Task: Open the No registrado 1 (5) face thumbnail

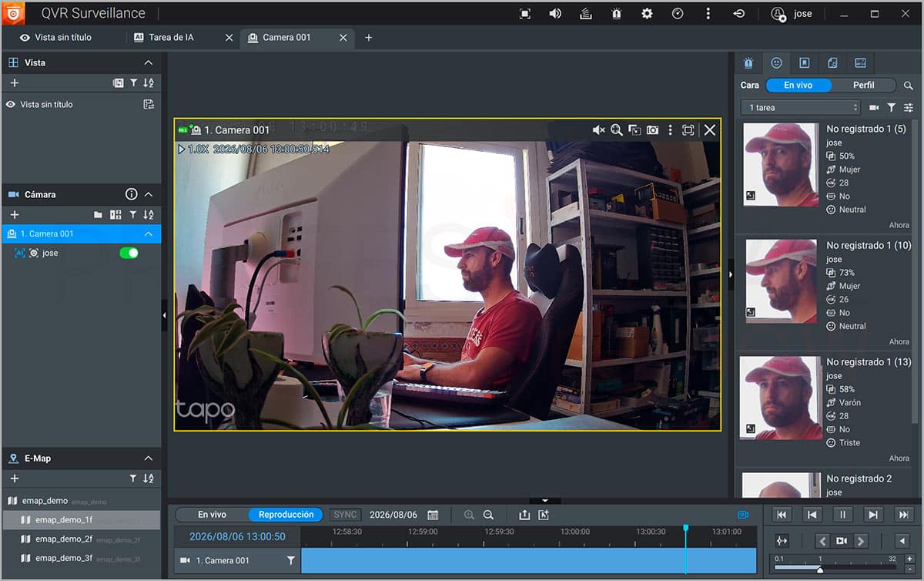Action: point(781,164)
